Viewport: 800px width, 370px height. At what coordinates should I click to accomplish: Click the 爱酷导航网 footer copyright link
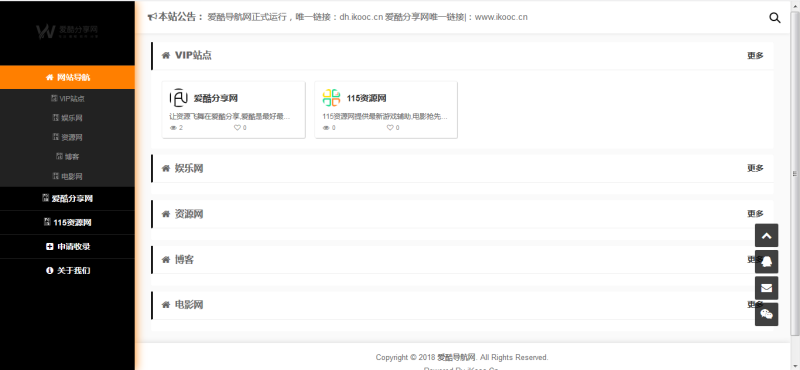tap(457, 357)
